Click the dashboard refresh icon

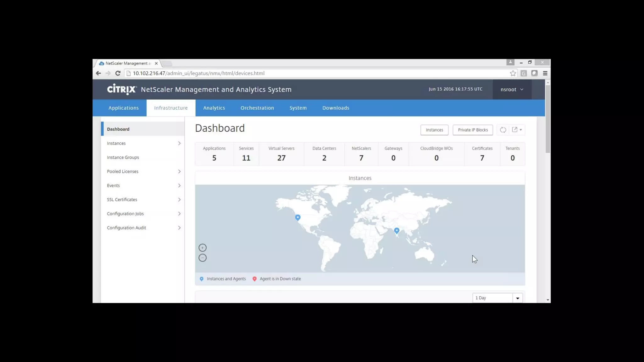[503, 130]
